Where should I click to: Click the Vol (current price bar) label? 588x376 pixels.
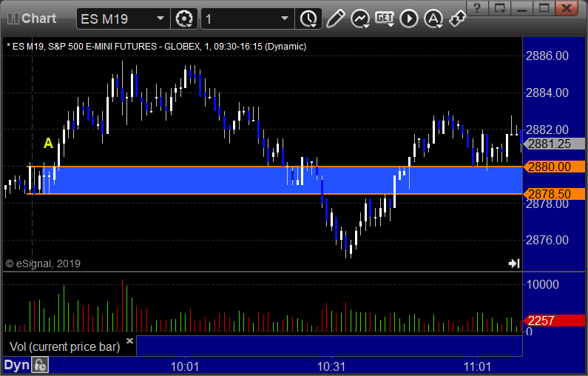[x=65, y=346]
